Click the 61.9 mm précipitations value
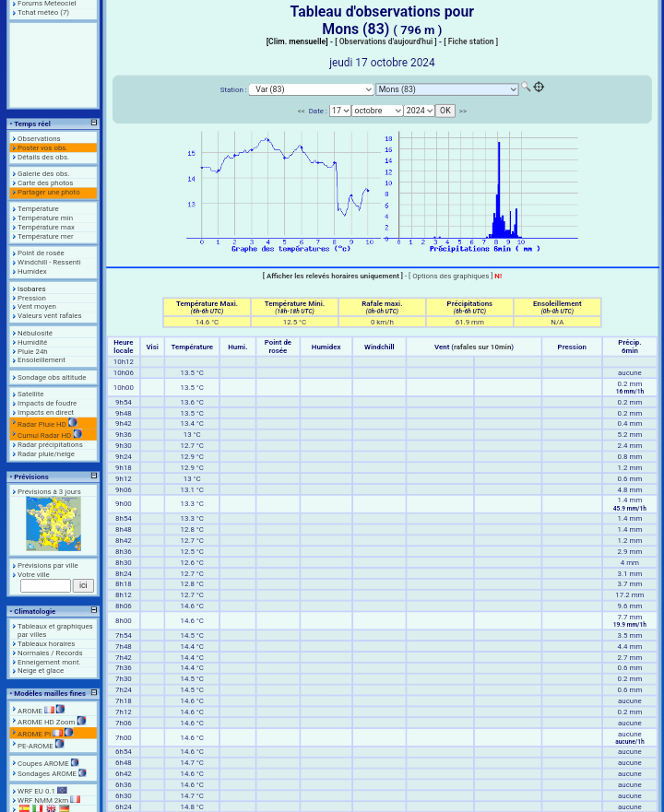Screen dimensions: 664x812 (469, 322)
